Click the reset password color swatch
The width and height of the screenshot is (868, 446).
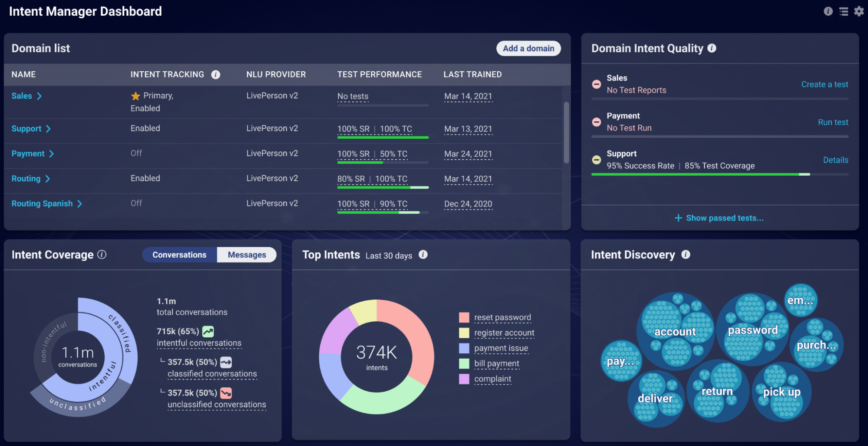[464, 317]
